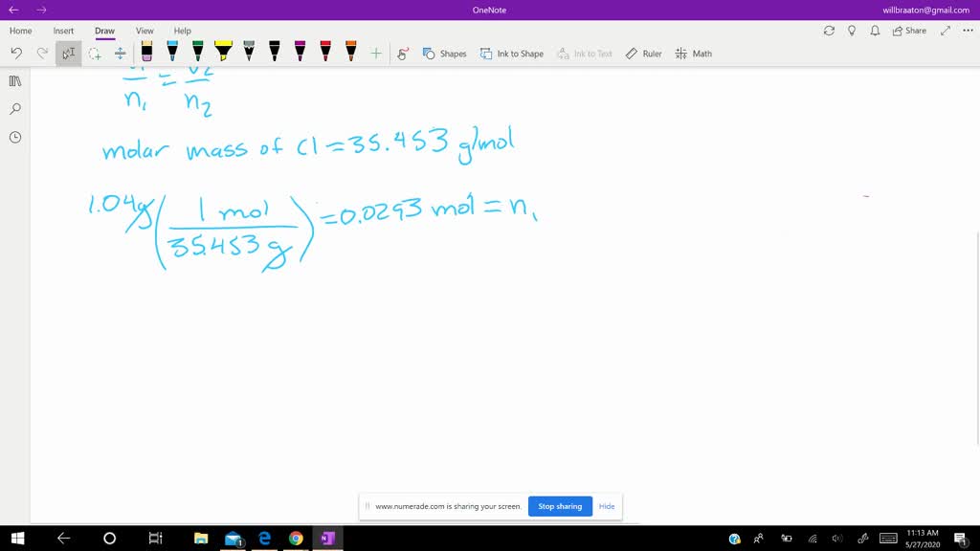Open Windows Ink Workspace pen icon
This screenshot has height=551, width=980.
point(863,538)
